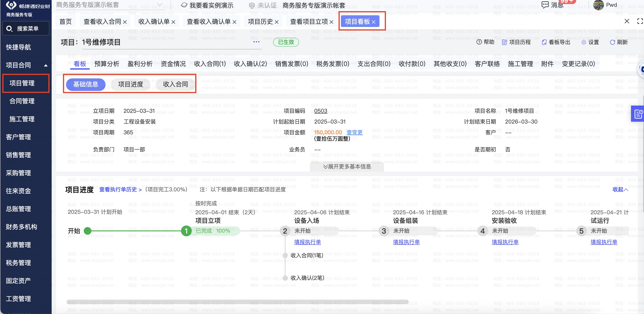Open the 消息 messages chat icon
Viewport: 644px width, 314px height.
click(545, 5)
